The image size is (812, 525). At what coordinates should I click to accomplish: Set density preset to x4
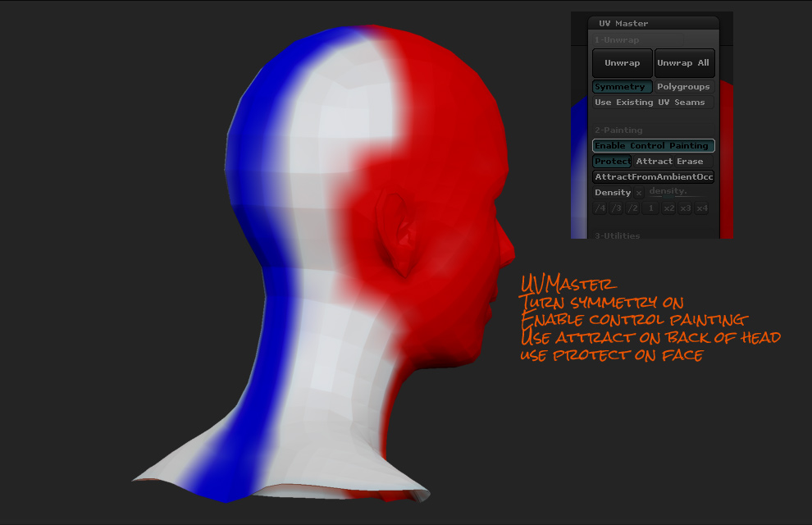coord(702,208)
